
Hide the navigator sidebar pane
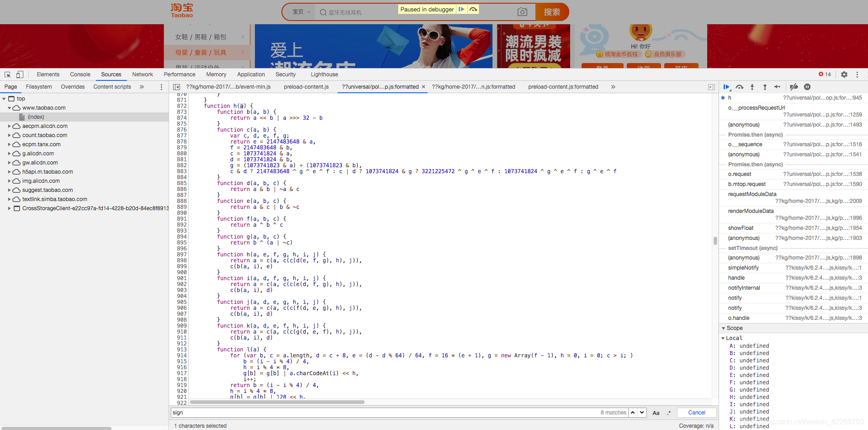click(x=176, y=87)
